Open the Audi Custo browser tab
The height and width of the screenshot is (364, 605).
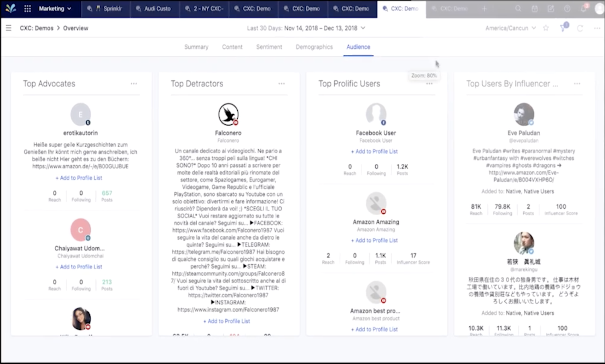[154, 8]
